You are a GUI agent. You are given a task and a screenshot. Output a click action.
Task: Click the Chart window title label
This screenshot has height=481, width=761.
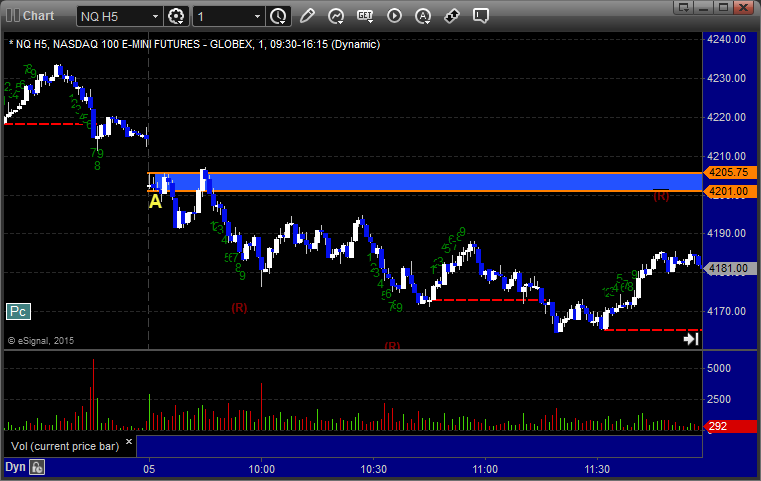pos(38,16)
